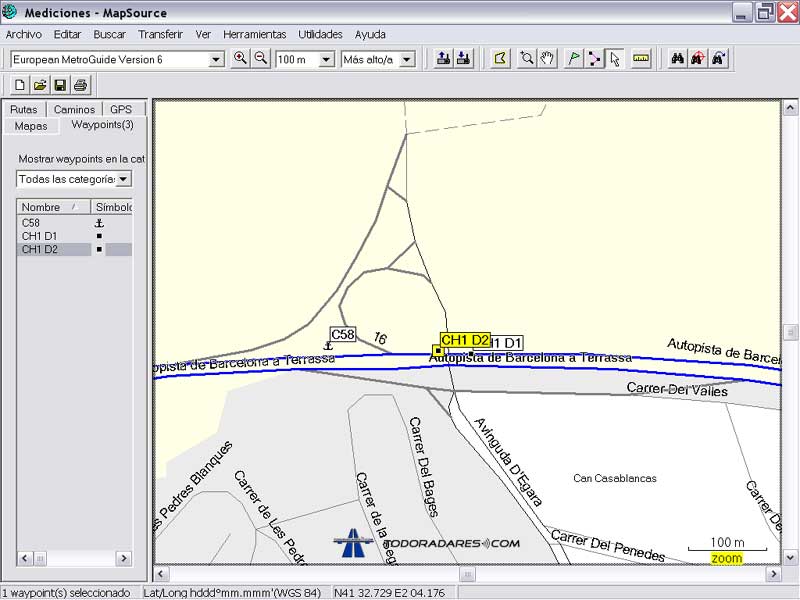This screenshot has height=600, width=800.
Task: Select the waypoint flag tool
Action: tap(573, 59)
